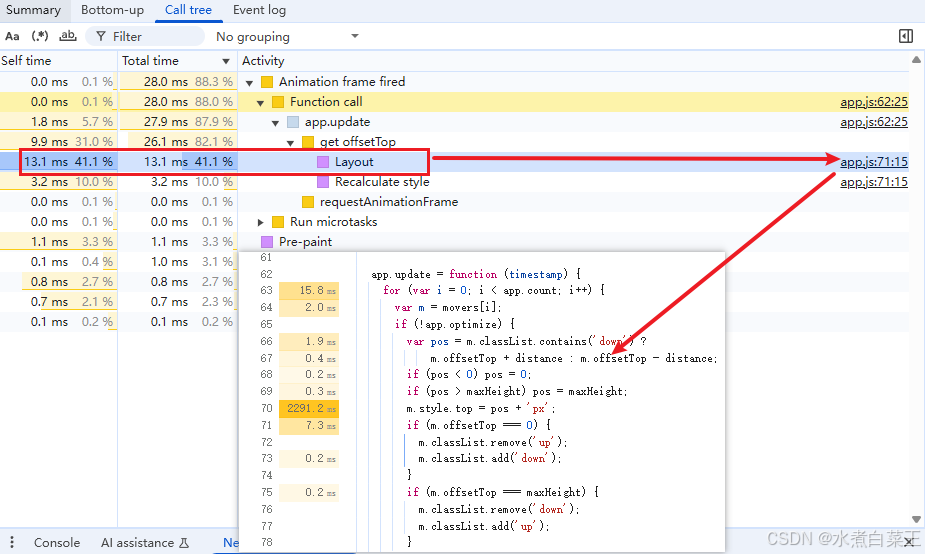Open the Event log tab
Image resolution: width=925 pixels, height=554 pixels.
pyautogui.click(x=259, y=10)
